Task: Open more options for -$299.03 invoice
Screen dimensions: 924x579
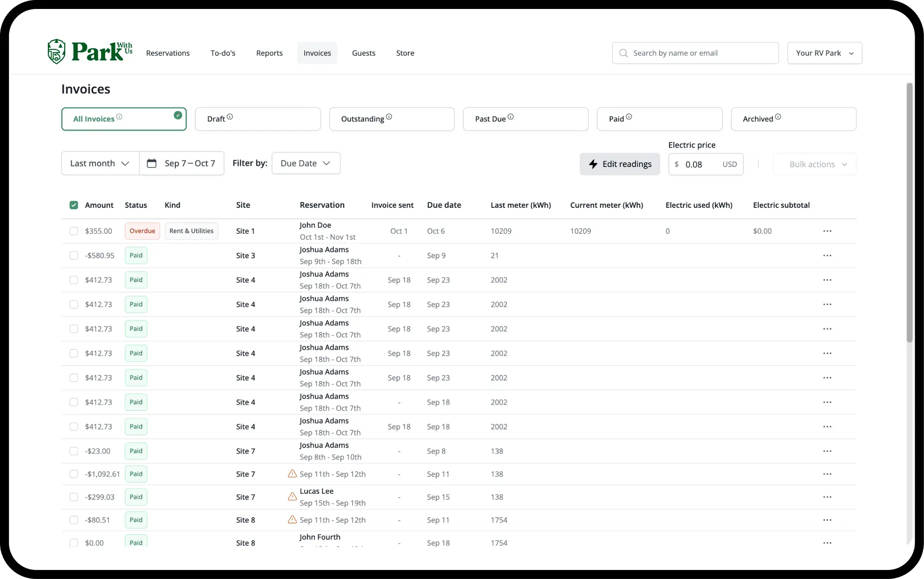Action: click(827, 497)
